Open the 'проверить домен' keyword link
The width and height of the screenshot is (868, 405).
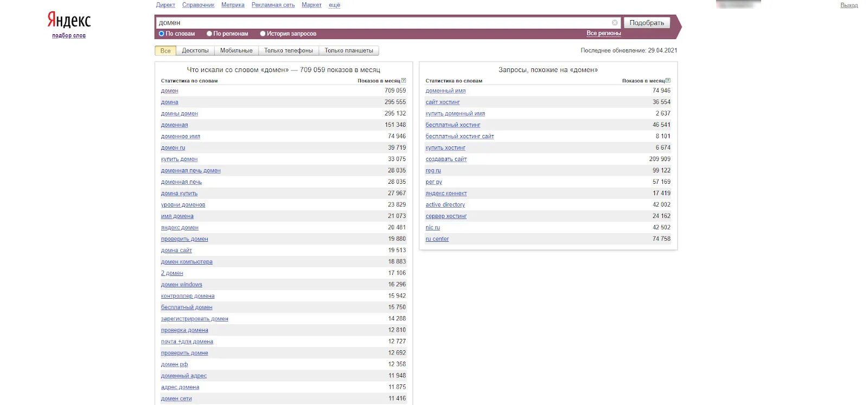[184, 239]
